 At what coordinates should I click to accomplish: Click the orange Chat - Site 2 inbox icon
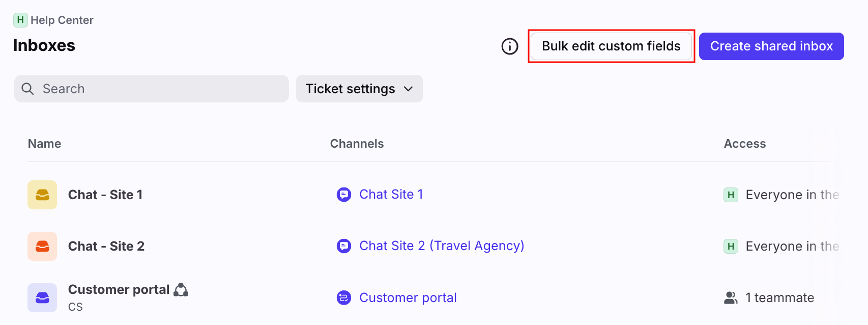(42, 246)
